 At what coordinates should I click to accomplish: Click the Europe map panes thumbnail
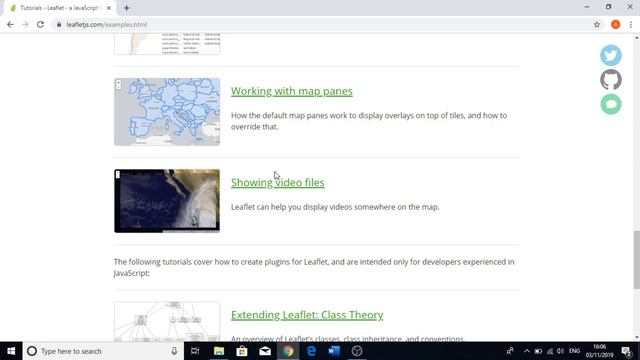(167, 112)
